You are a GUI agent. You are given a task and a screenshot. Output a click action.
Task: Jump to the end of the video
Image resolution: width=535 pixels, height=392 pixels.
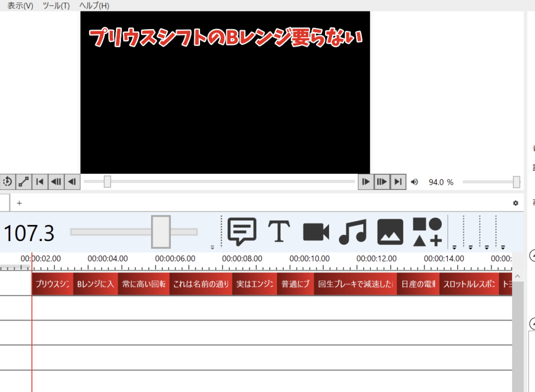(398, 182)
